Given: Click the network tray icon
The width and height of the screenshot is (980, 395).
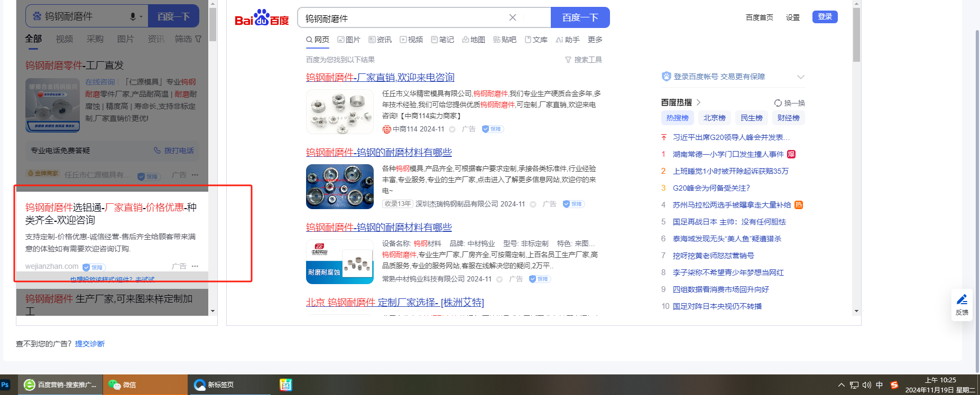Looking at the screenshot, I should click(854, 385).
